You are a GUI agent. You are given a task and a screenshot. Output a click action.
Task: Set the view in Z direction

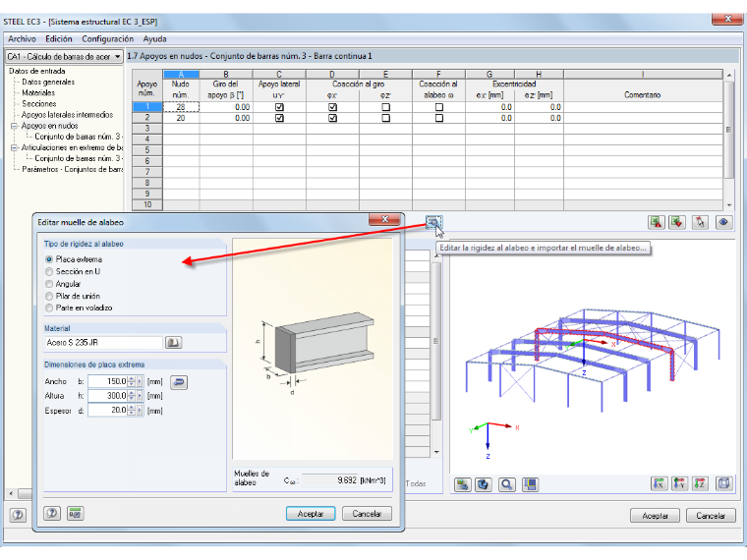[700, 483]
